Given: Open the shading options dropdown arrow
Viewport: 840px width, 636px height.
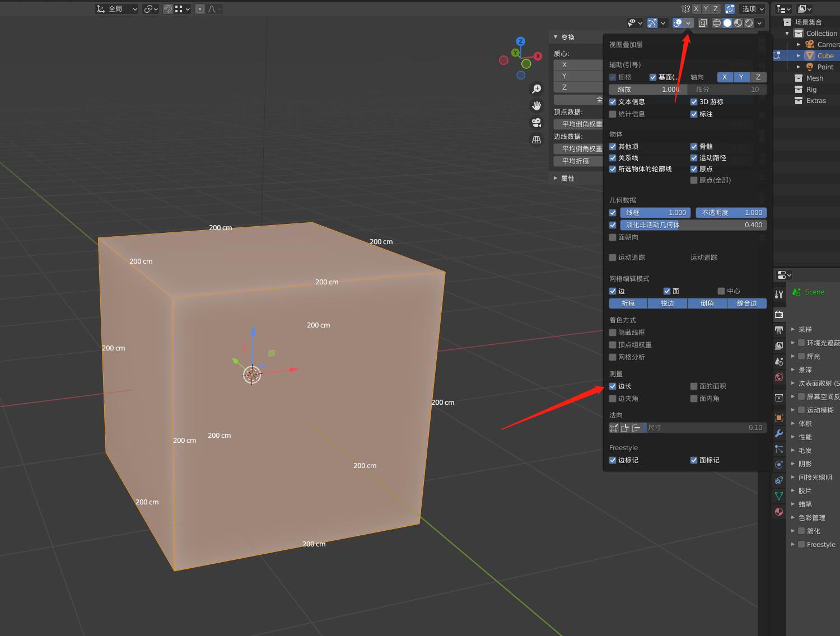Looking at the screenshot, I should (760, 23).
